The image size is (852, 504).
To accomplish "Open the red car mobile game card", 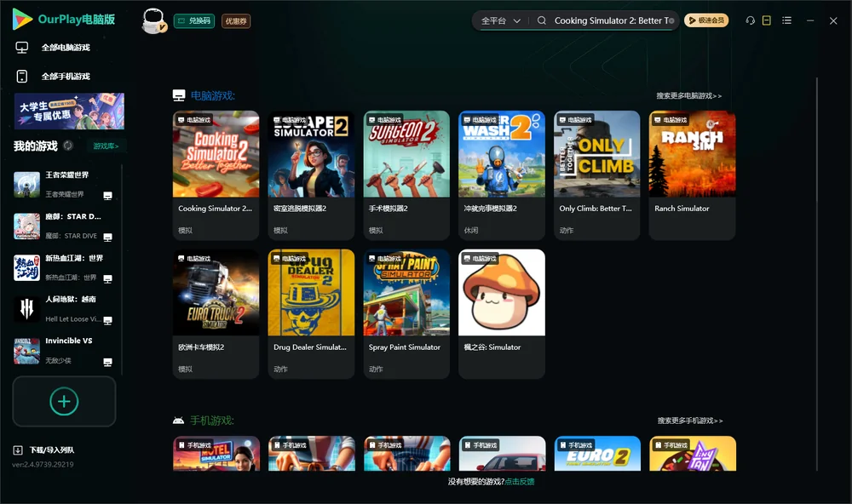I will pyautogui.click(x=502, y=454).
